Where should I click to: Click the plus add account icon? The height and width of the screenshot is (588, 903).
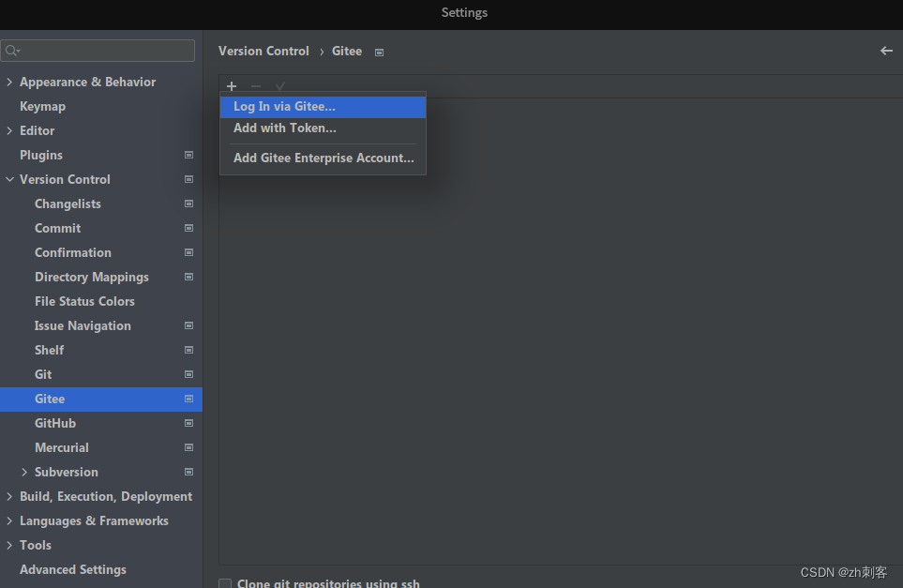[232, 86]
